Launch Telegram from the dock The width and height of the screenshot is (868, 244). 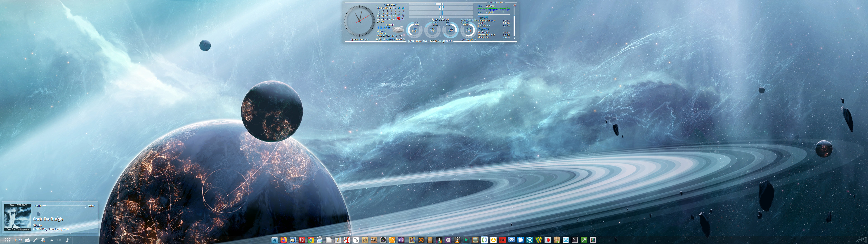click(530, 240)
